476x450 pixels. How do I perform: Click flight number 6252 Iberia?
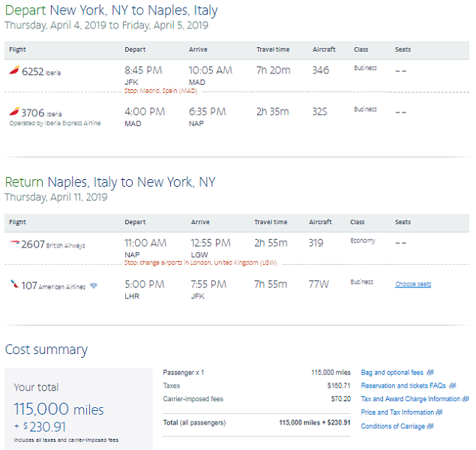coord(33,71)
